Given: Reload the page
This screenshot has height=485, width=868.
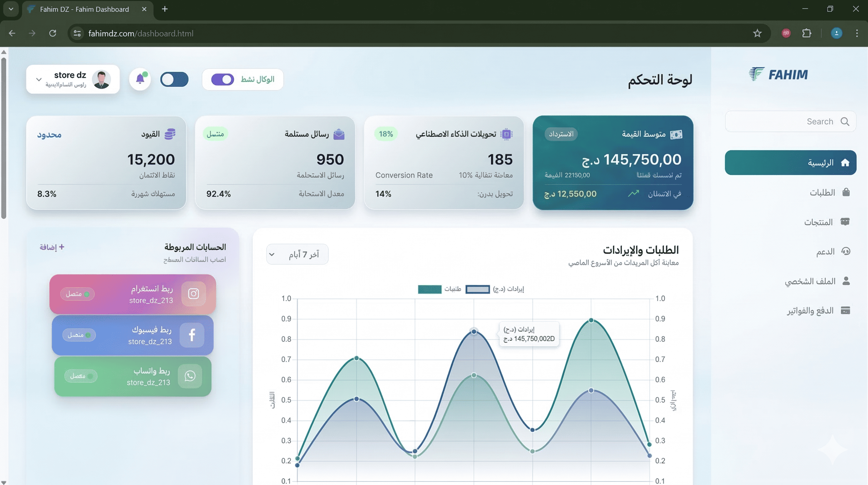Looking at the screenshot, I should [53, 33].
